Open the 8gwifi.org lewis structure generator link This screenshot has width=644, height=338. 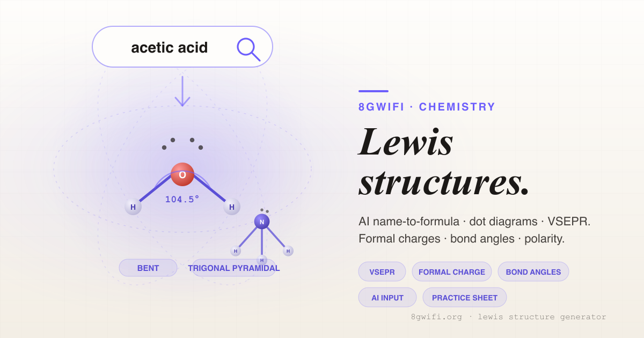coord(509,317)
